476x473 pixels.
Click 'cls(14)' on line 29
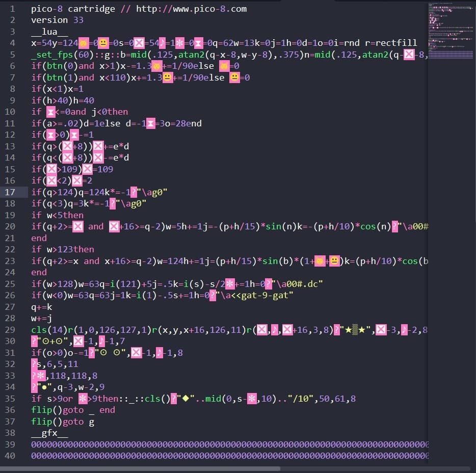[x=49, y=330]
